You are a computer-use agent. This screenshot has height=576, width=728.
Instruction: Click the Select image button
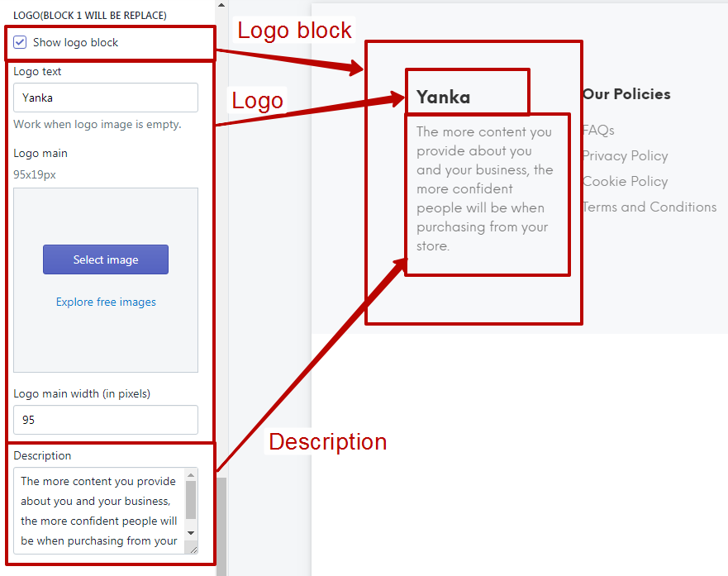105,259
